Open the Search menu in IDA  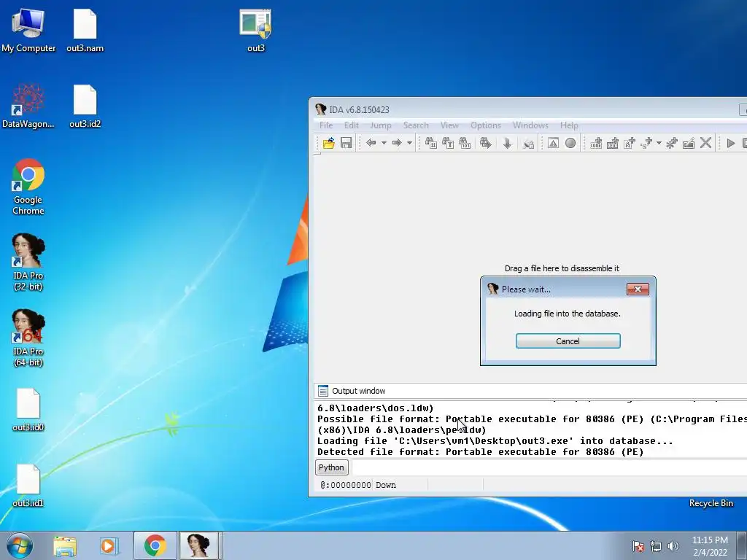[416, 125]
